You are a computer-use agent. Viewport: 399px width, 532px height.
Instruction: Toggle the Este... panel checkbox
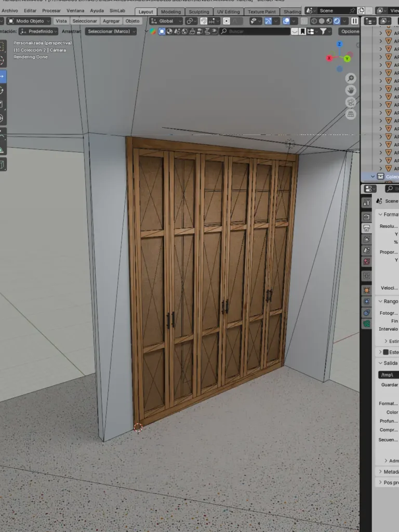[386, 352]
